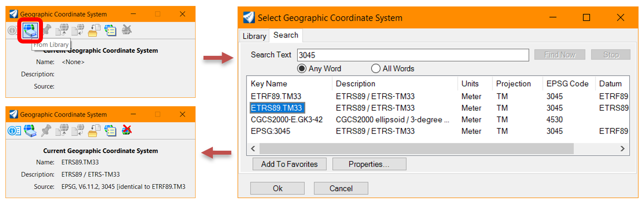Click the From Library globe icon in the lower dialog
This screenshot has height=208, width=644.
[30, 130]
